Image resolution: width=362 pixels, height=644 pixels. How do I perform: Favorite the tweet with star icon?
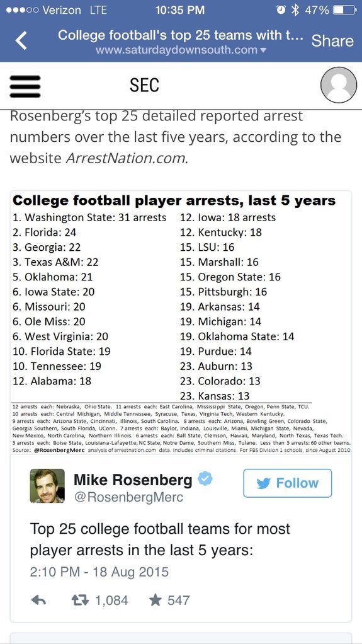coord(155,600)
